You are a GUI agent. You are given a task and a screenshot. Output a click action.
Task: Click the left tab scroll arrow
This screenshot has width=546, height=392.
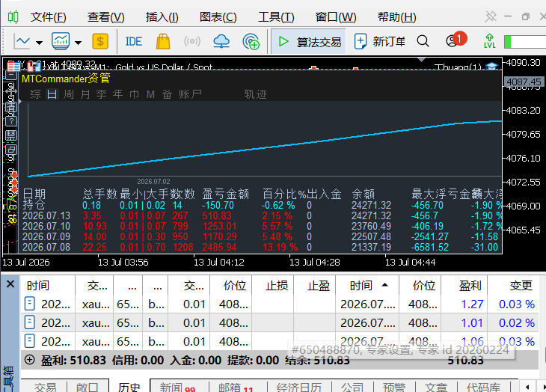pyautogui.click(x=527, y=387)
